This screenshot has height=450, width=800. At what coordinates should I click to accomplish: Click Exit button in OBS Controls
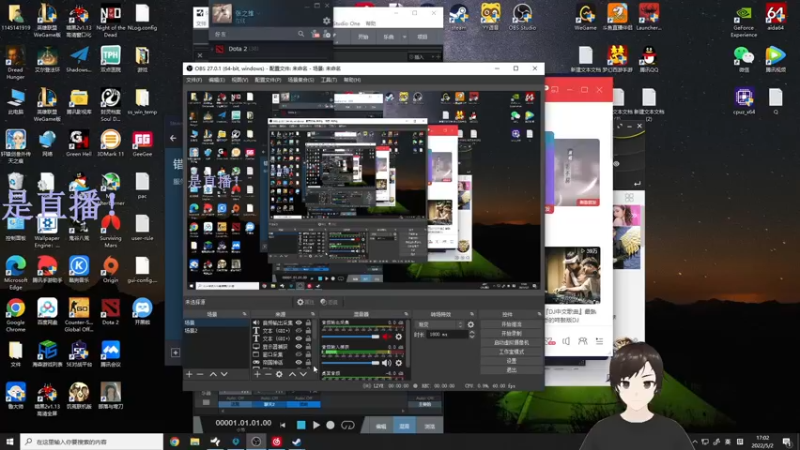pos(511,370)
